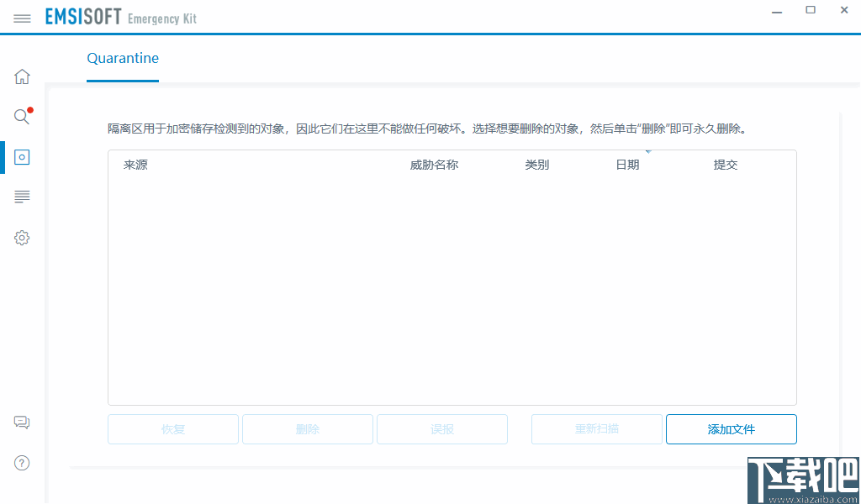Open the Logs sidebar icon
Viewport: 861px width, 504px height.
(21, 197)
